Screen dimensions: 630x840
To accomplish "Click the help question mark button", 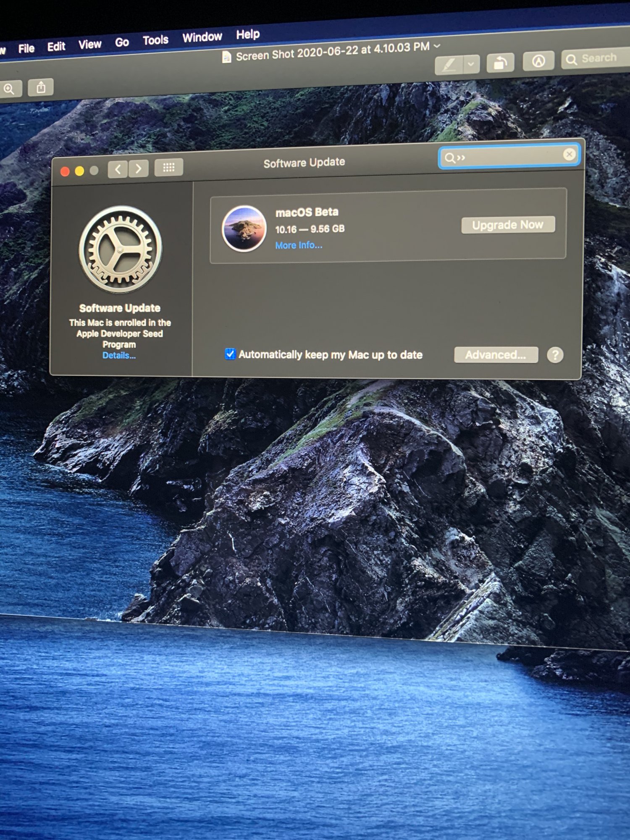I will 555,355.
